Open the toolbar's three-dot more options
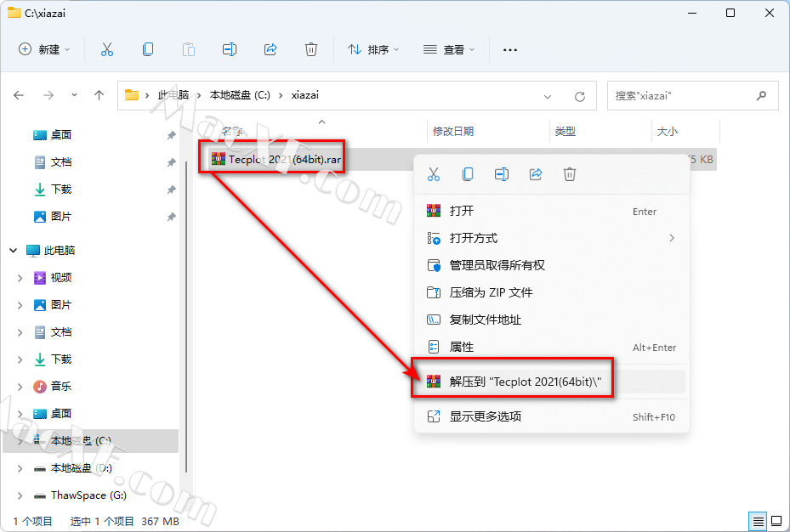Screen dimensions: 790x532 point(510,50)
